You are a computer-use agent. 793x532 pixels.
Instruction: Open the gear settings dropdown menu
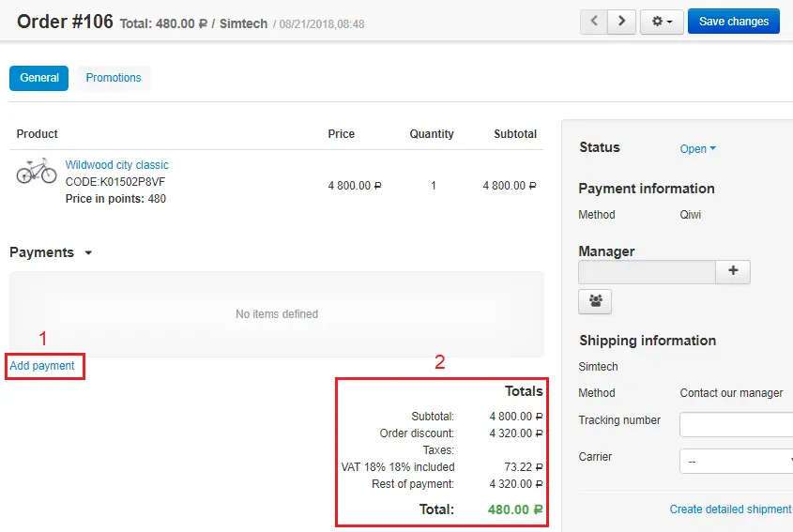tap(662, 22)
